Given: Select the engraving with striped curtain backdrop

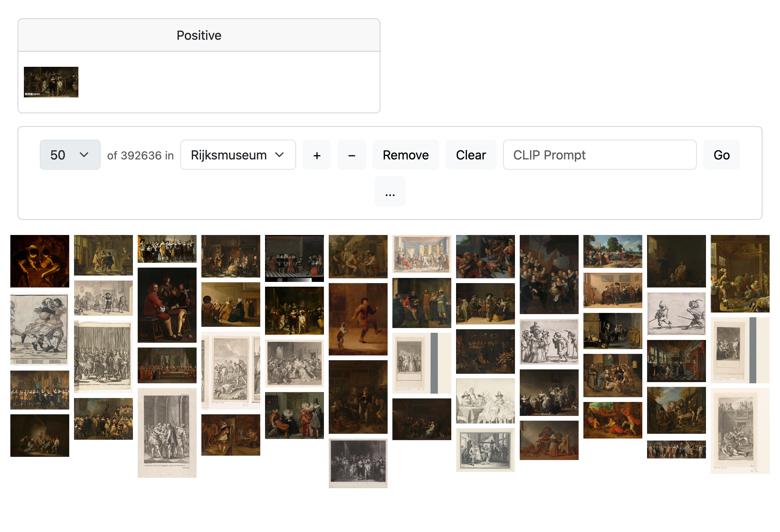Looking at the screenshot, I should pos(103,357).
